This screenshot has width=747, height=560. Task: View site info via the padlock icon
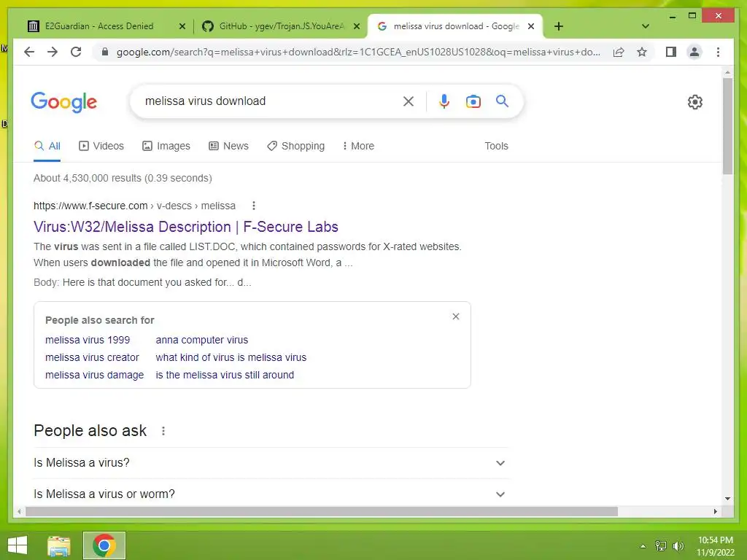click(x=105, y=52)
